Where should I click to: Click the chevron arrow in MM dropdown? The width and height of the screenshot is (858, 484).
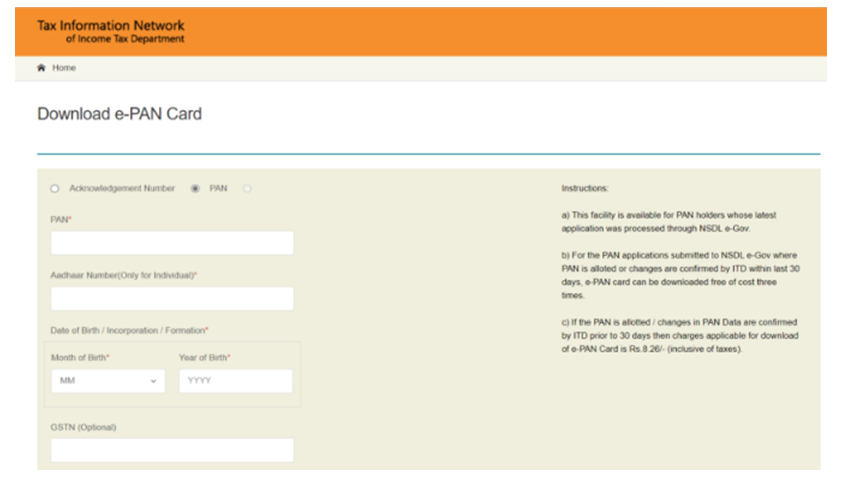(153, 381)
